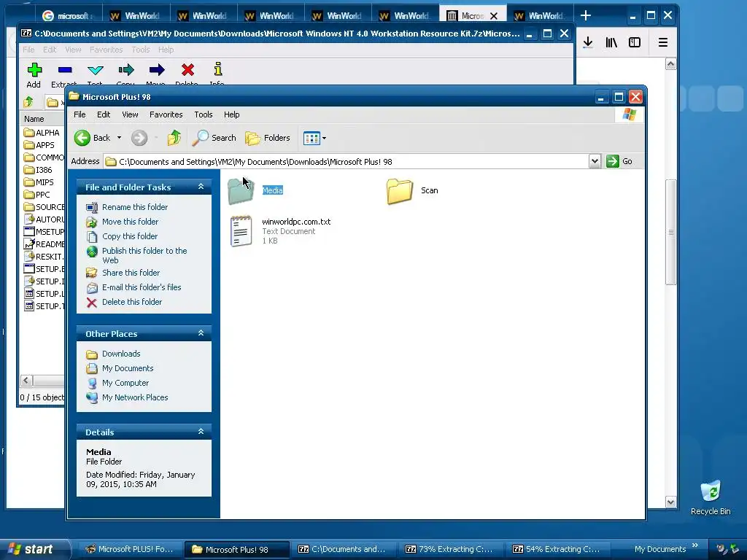Click the Back arrow in Explorer toolbar
This screenshot has height=560, width=747.
coord(82,138)
